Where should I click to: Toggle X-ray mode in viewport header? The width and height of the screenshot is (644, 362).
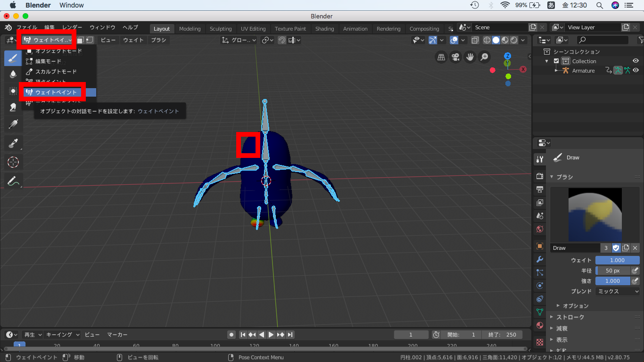coord(475,40)
